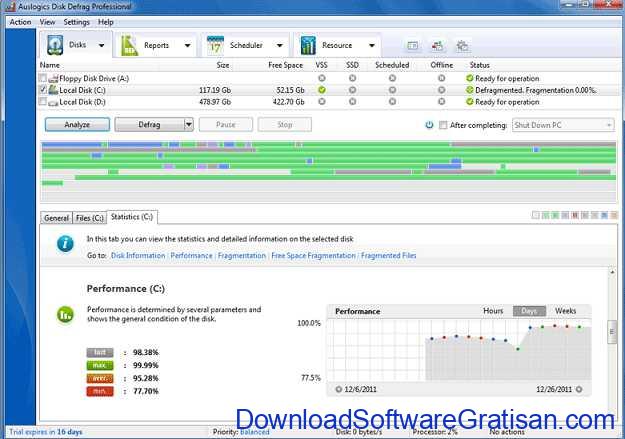Open the Settings menu
This screenshot has height=439, width=625.
coord(77,22)
